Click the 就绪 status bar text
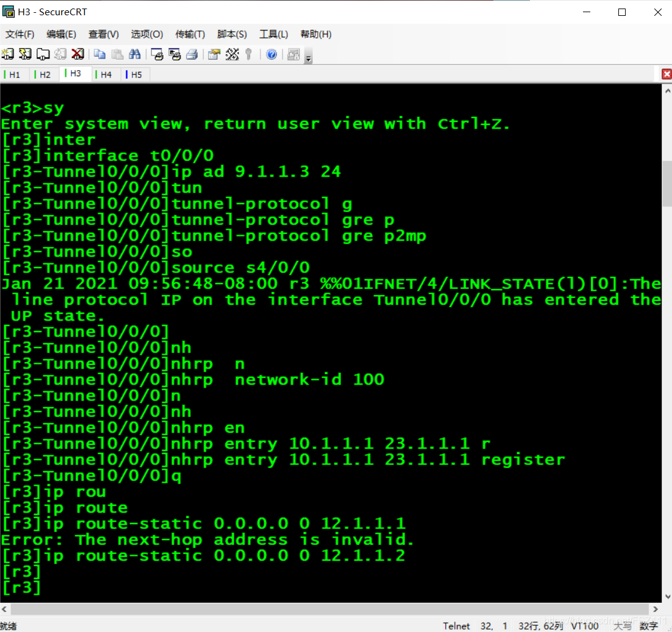 tap(9, 626)
